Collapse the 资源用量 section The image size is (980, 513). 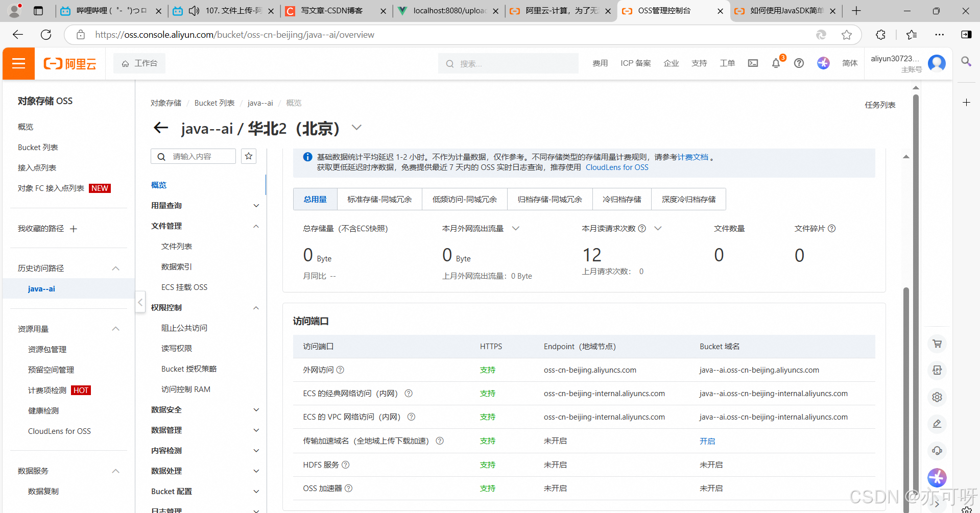tap(115, 329)
